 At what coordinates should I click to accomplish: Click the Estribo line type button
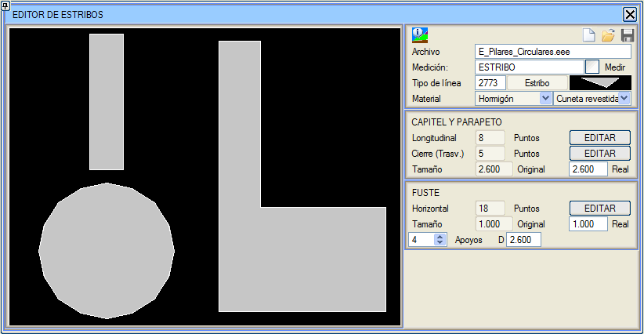[x=537, y=82]
